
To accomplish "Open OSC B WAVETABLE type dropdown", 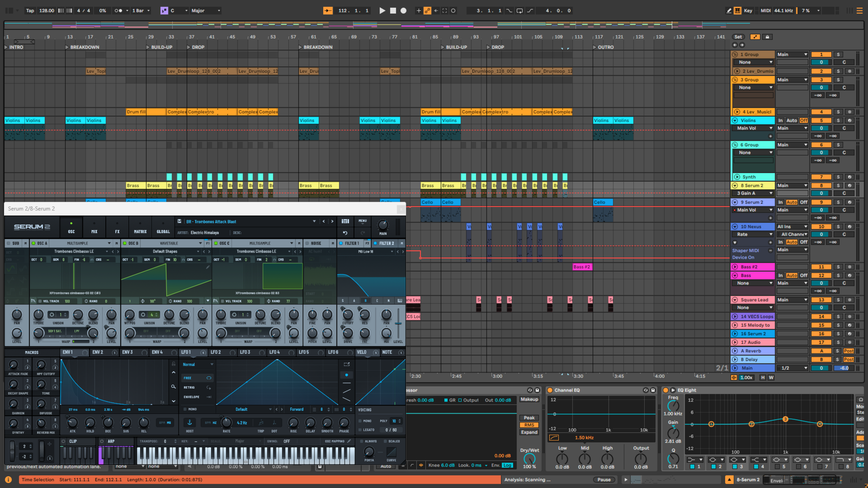I will pyautogui.click(x=172, y=243).
